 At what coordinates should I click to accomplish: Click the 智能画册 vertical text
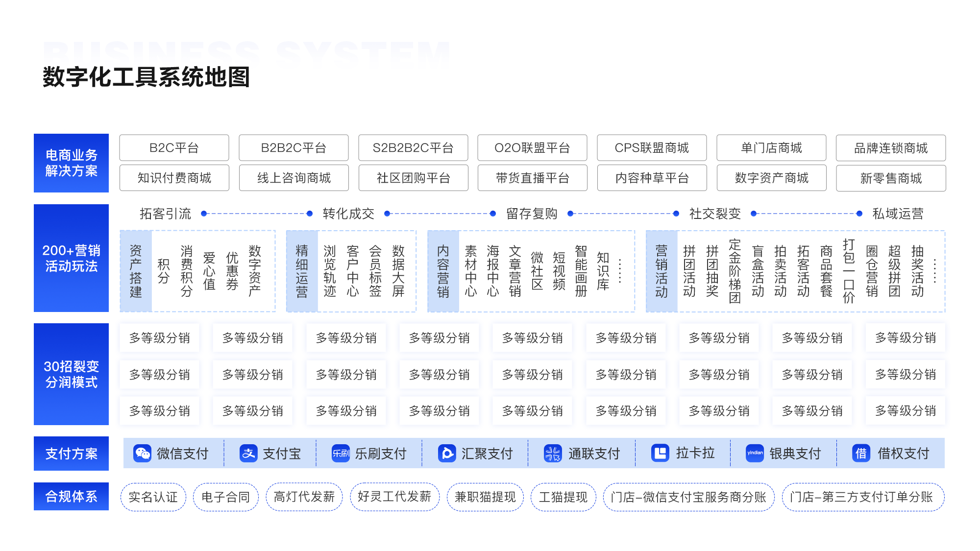(581, 271)
